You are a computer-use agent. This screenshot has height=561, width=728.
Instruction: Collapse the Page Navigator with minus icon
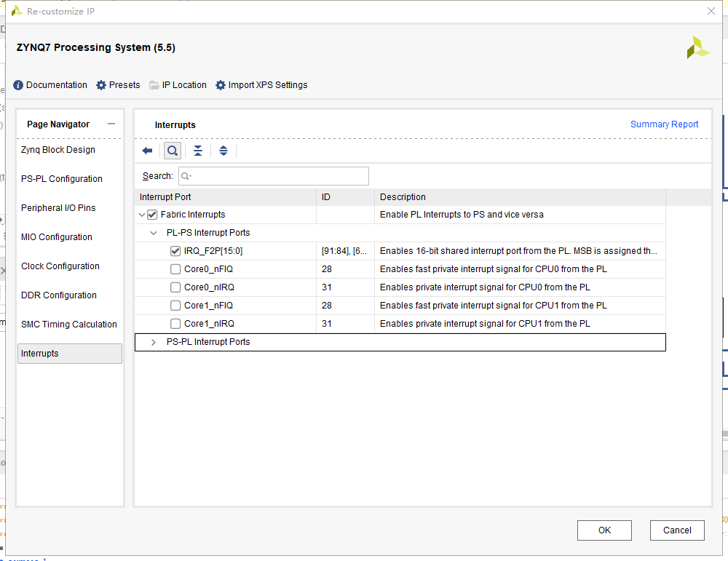tap(111, 124)
